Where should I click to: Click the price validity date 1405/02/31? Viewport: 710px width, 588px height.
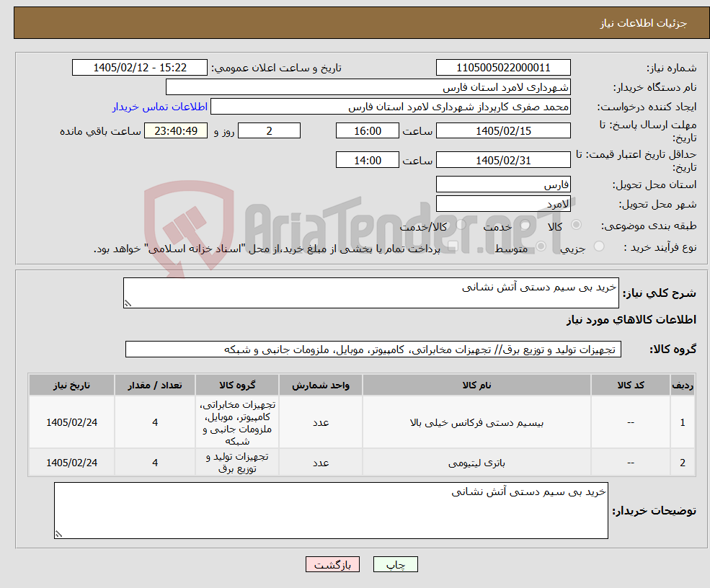coord(503,160)
